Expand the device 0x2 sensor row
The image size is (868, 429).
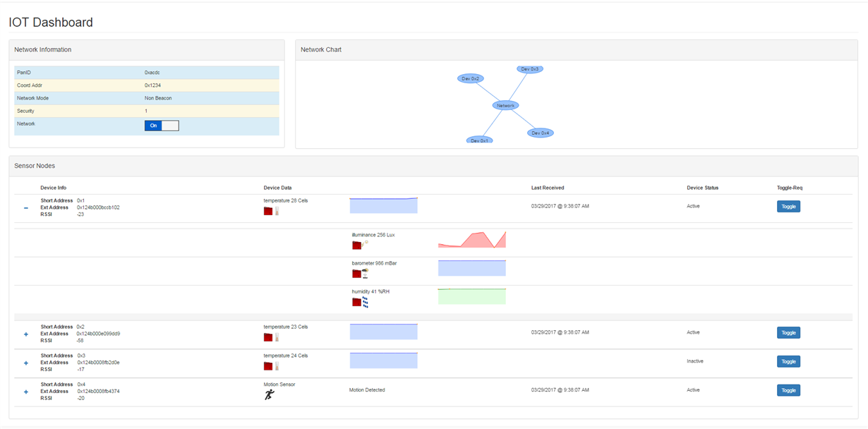click(26, 334)
